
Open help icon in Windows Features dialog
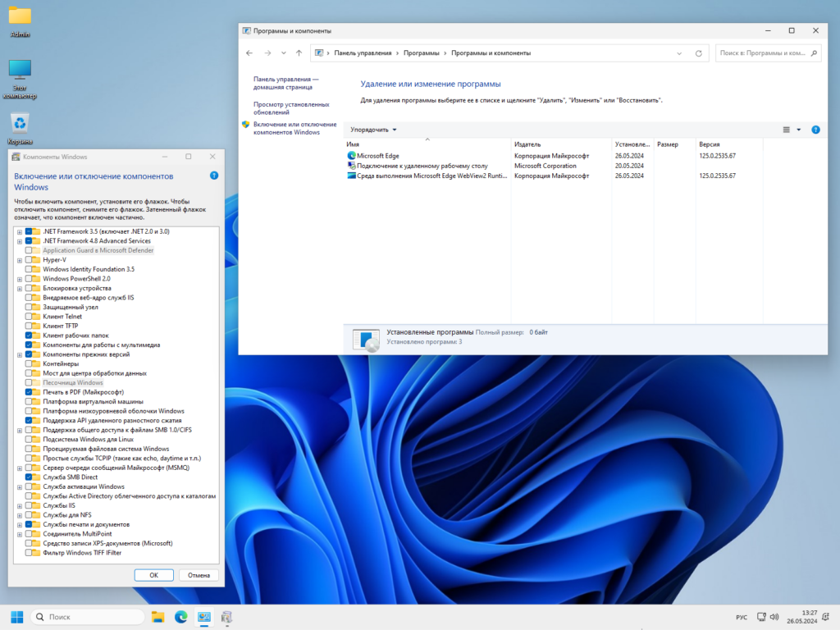tap(214, 176)
